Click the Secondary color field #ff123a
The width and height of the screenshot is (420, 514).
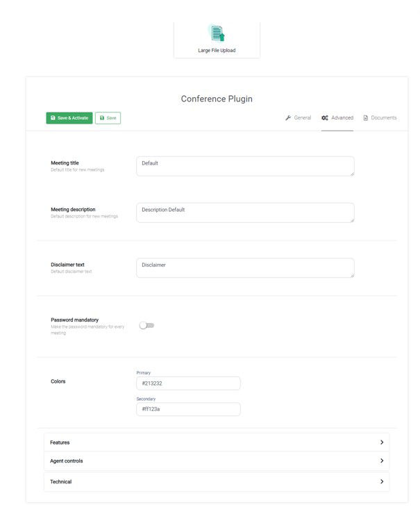point(188,409)
